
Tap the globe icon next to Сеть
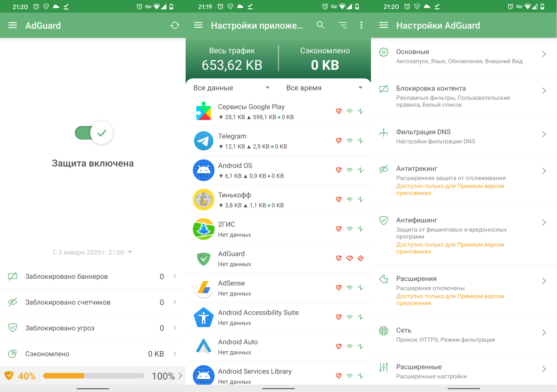click(x=383, y=331)
